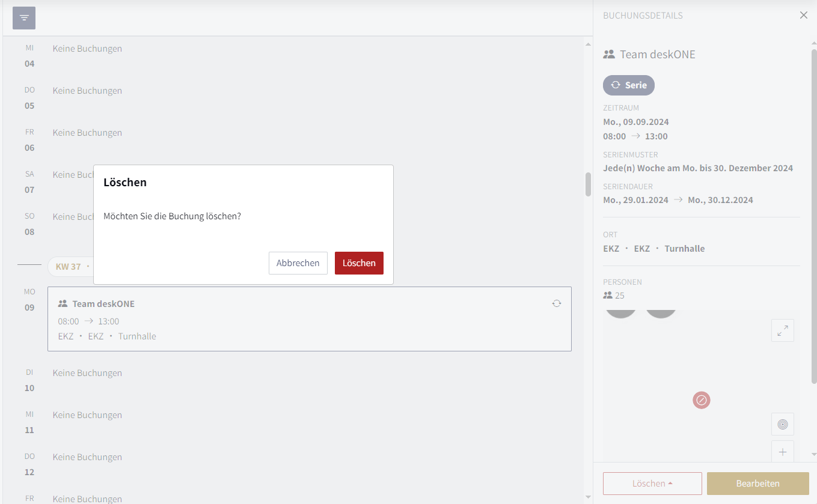Click the details panel scrollbar thumb

[x=814, y=216]
